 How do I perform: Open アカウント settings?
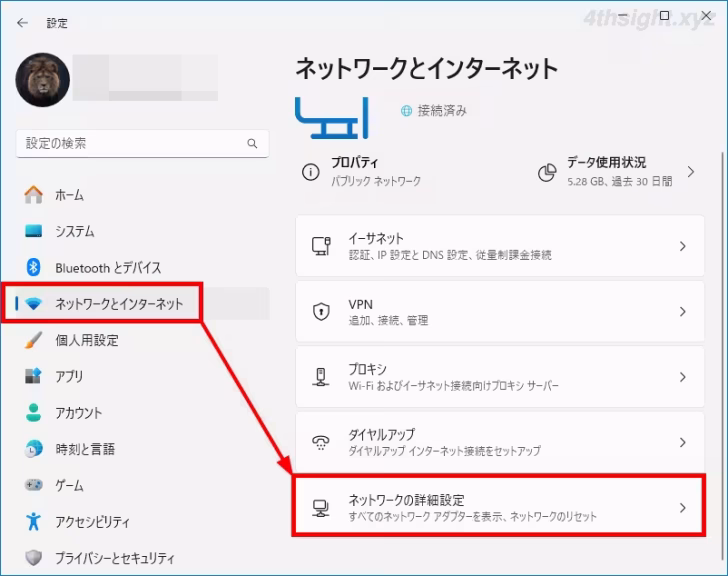pos(143,412)
